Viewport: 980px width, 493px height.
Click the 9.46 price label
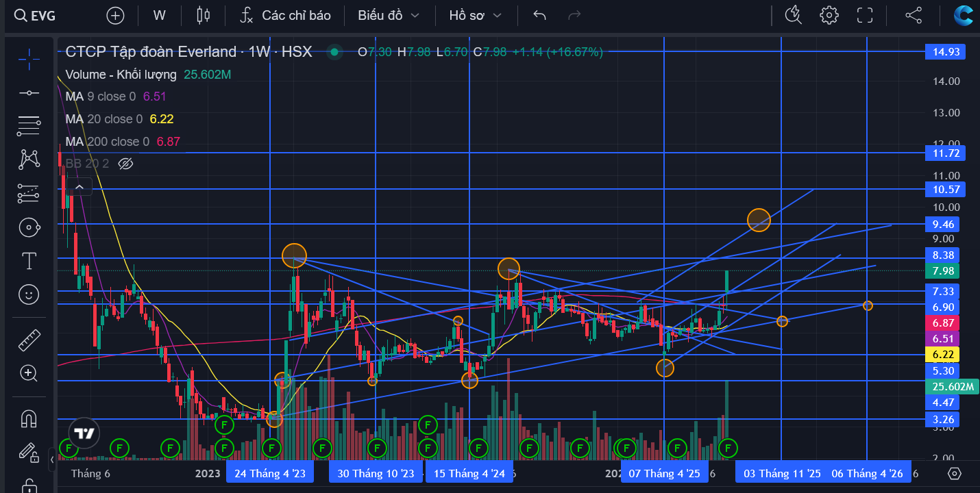(x=943, y=225)
